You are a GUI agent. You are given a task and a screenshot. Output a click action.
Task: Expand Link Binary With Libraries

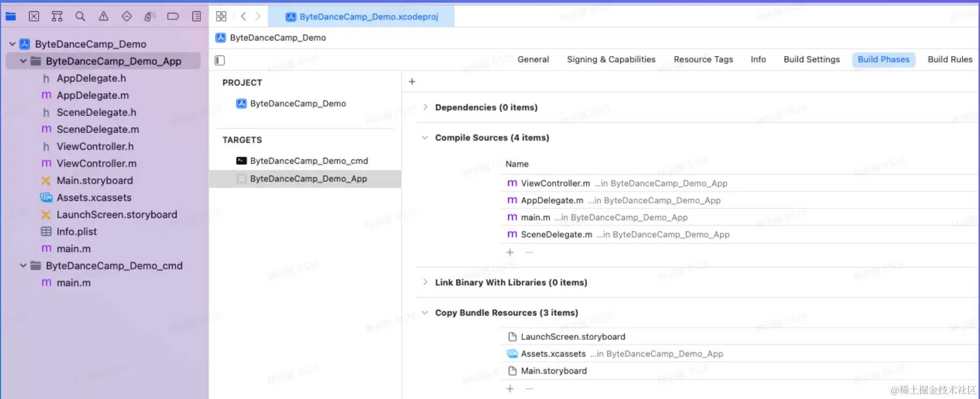pos(425,282)
